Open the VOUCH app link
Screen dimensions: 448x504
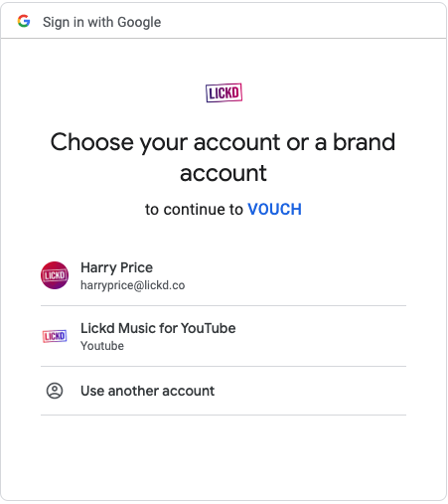[x=274, y=210]
